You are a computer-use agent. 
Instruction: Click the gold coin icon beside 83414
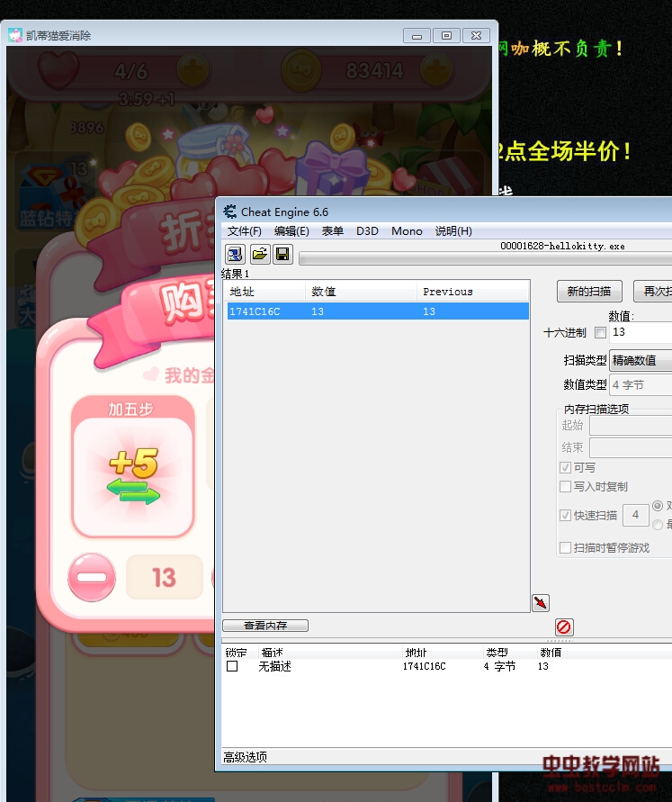point(301,70)
